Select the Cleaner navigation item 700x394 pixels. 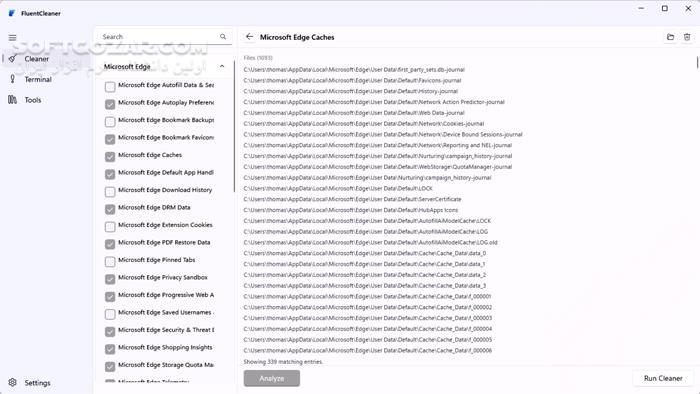[47, 58]
